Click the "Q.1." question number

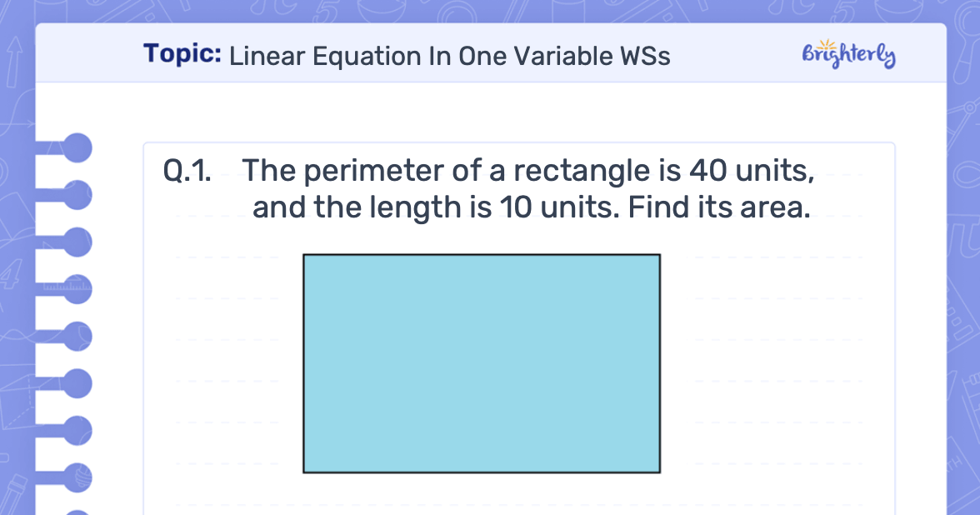[187, 171]
